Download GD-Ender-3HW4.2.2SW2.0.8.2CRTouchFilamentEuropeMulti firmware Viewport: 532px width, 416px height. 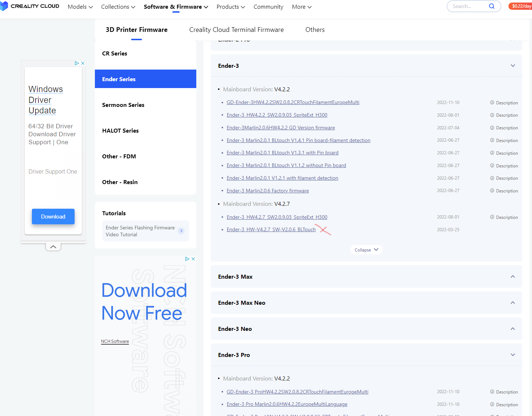coord(293,103)
